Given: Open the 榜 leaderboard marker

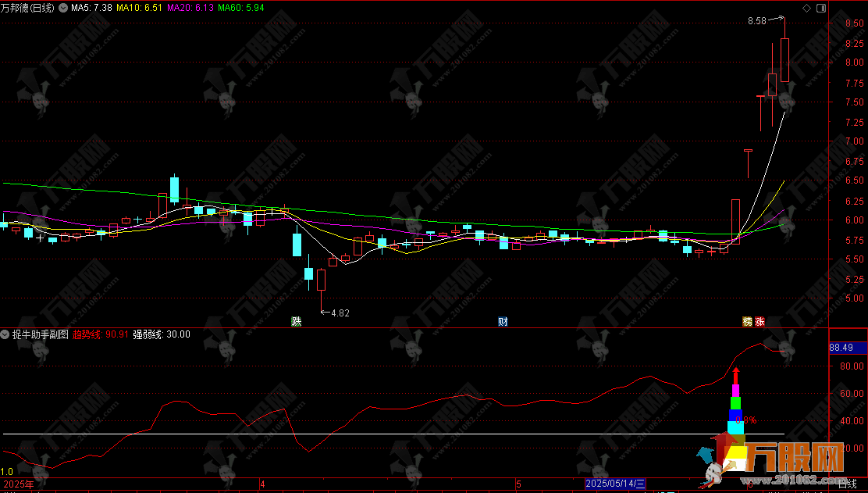Looking at the screenshot, I should click(x=747, y=321).
